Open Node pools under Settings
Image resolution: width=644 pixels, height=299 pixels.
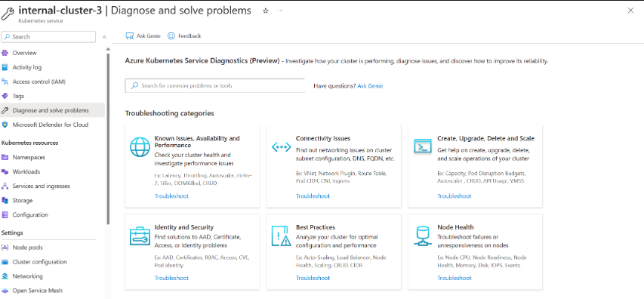[x=27, y=247]
